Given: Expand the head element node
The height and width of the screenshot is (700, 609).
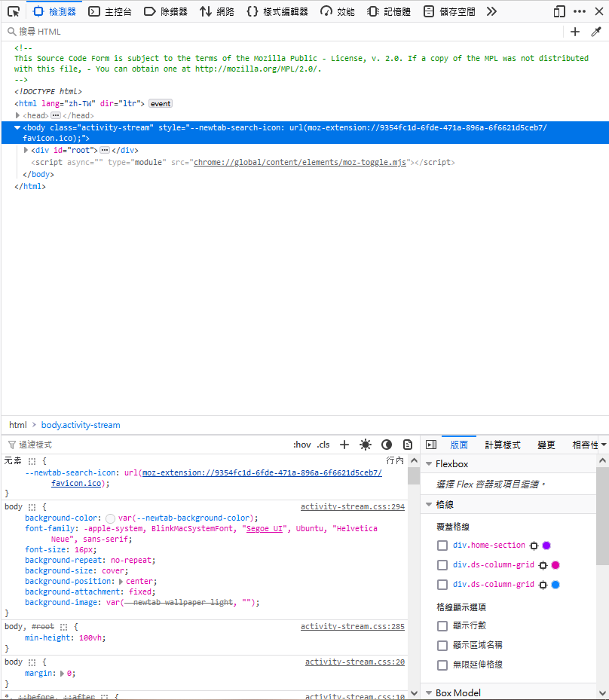Looking at the screenshot, I should [17, 115].
